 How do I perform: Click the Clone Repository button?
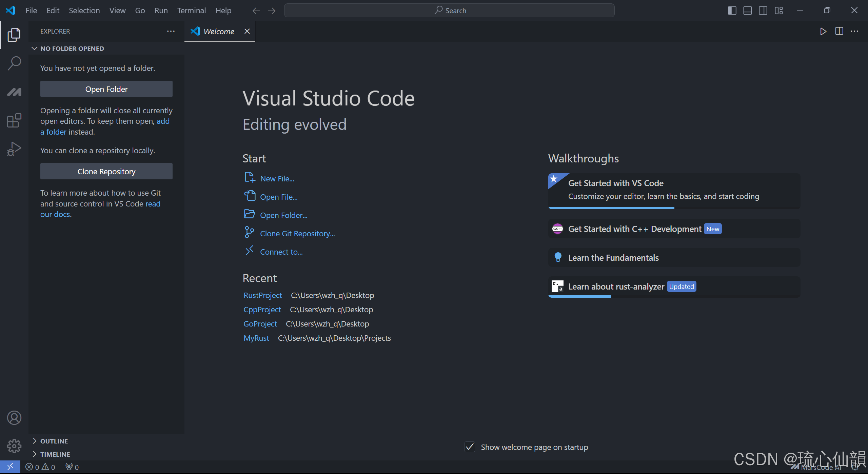coord(106,171)
